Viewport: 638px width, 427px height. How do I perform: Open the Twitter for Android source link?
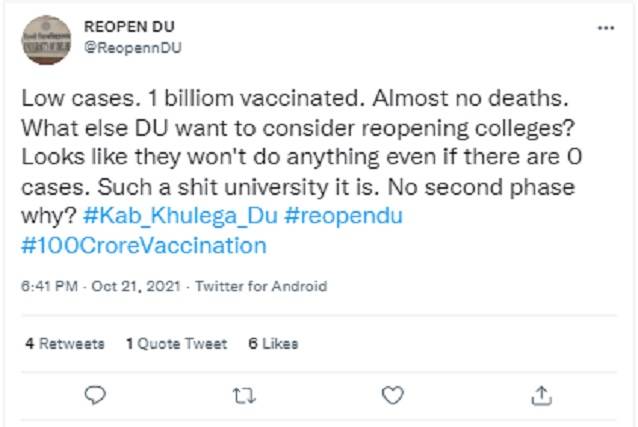click(x=260, y=286)
